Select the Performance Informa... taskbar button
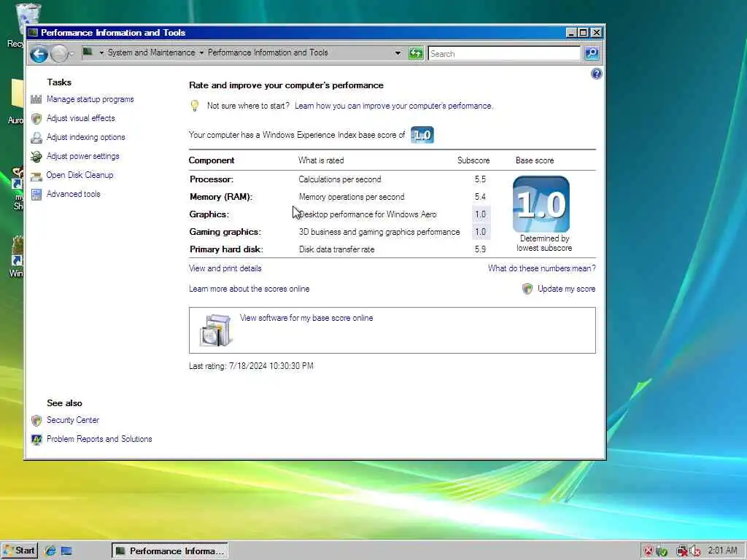The width and height of the screenshot is (747, 560). (170, 551)
